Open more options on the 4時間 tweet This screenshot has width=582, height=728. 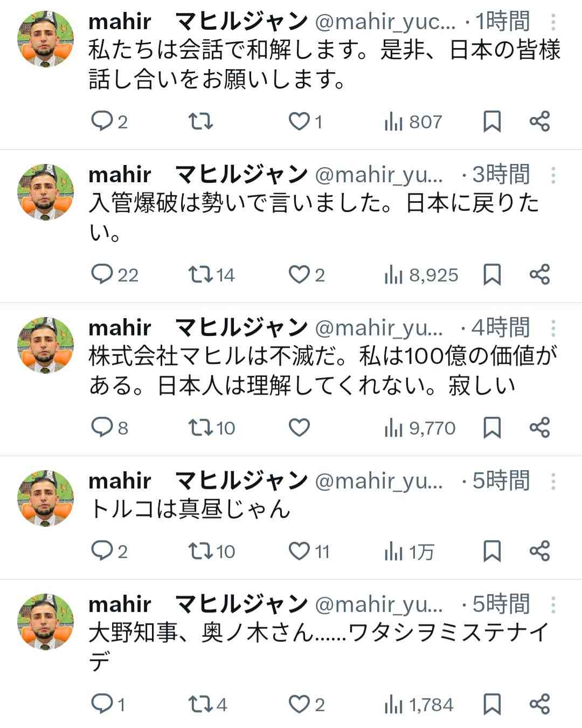(x=553, y=328)
